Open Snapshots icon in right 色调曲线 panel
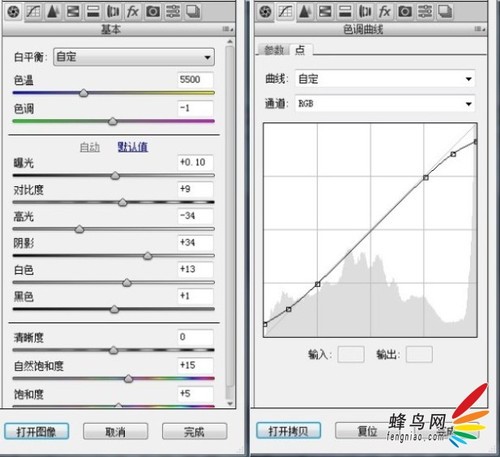500x457 pixels. point(445,12)
